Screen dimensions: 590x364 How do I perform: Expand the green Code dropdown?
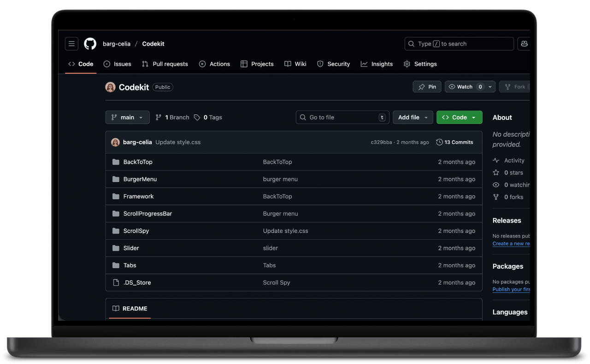point(459,117)
